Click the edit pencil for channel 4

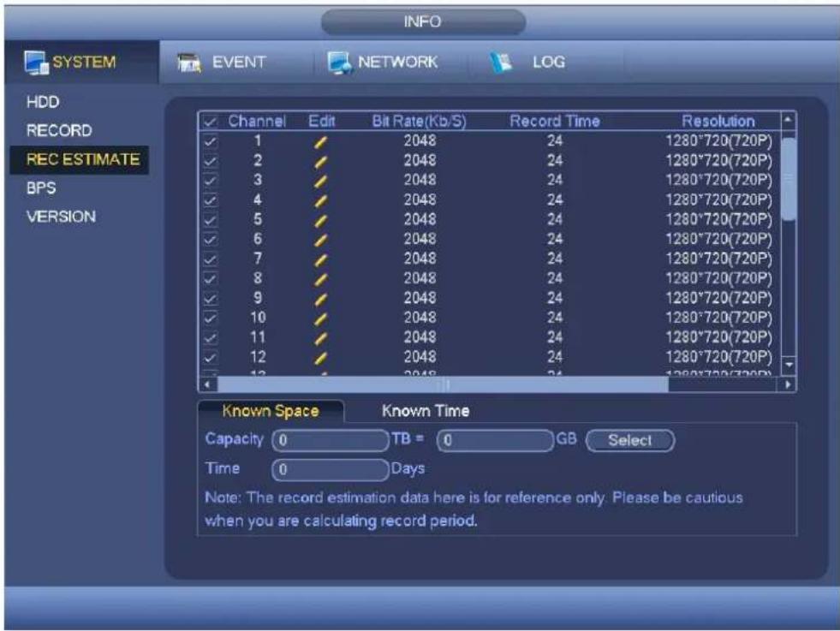pos(320,201)
